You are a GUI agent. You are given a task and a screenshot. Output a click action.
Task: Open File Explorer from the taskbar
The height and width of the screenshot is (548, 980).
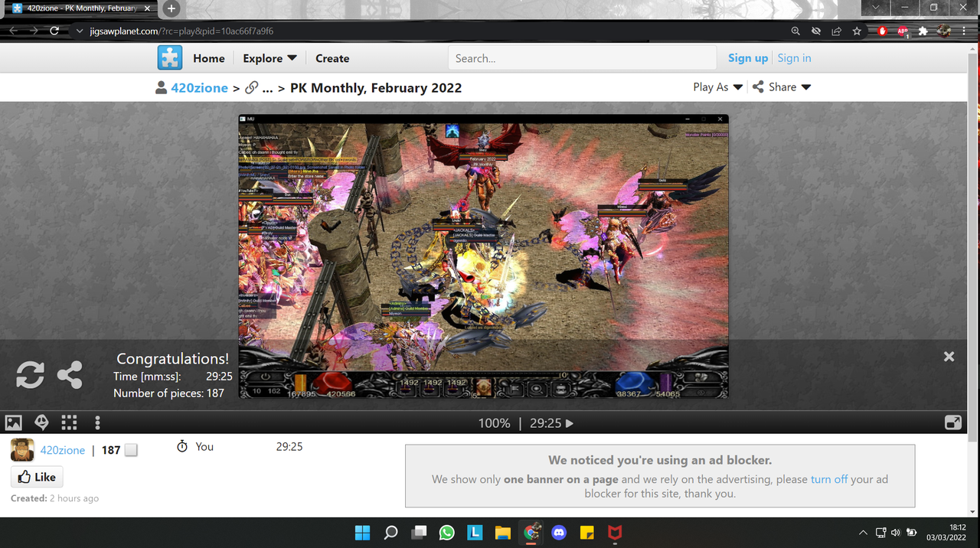(503, 532)
